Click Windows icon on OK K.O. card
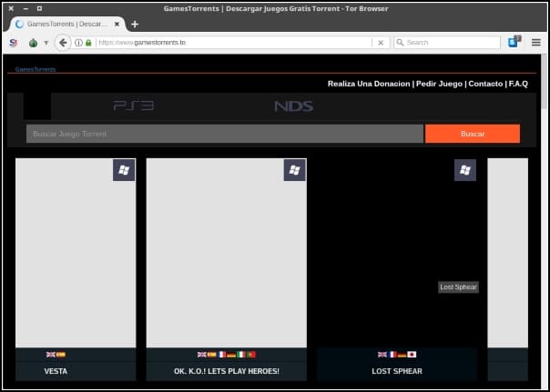Screen dimensions: 550x392 295,170
